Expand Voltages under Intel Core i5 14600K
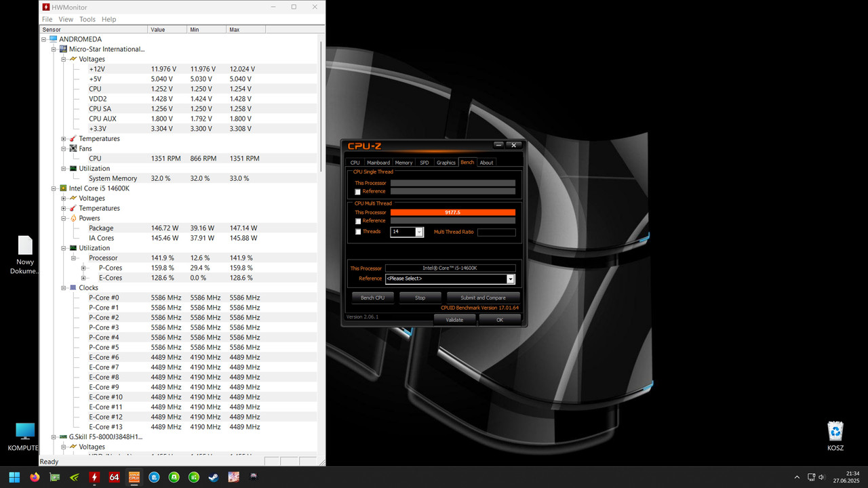 (64, 199)
